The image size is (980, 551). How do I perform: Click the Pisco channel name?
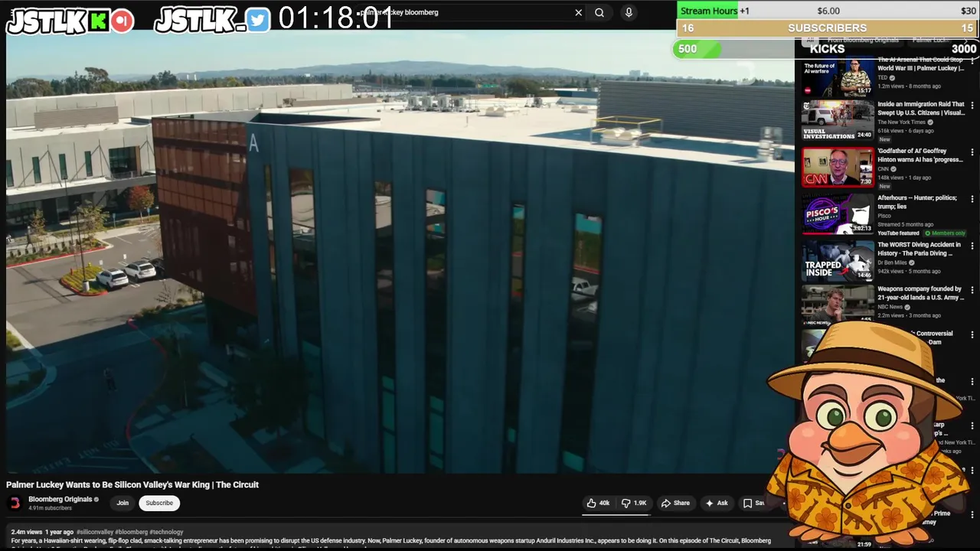[x=884, y=216]
